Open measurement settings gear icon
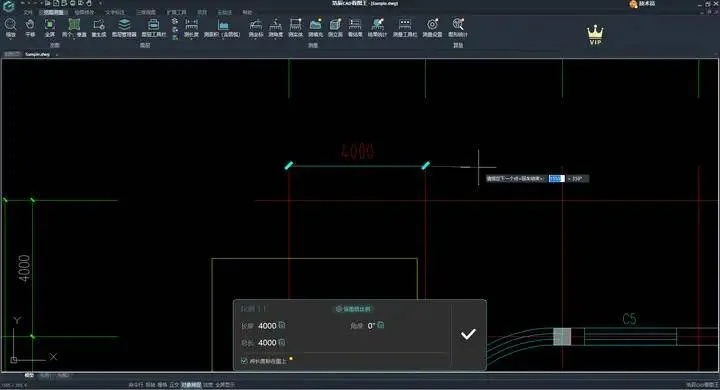The width and height of the screenshot is (720, 390). pos(432,27)
